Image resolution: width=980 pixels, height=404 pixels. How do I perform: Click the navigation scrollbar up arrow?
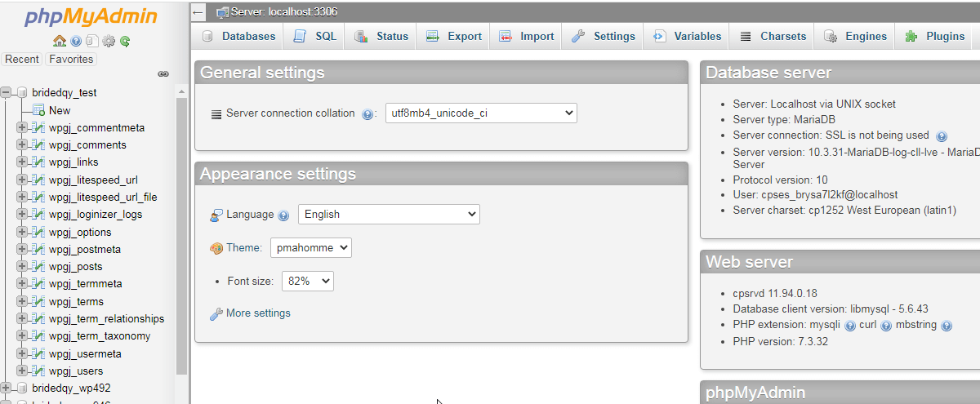click(x=182, y=91)
